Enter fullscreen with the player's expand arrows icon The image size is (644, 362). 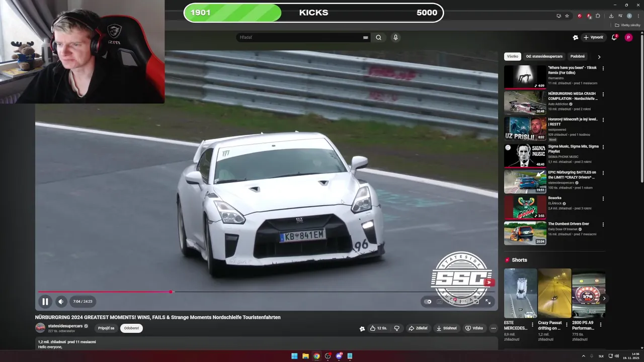(488, 302)
